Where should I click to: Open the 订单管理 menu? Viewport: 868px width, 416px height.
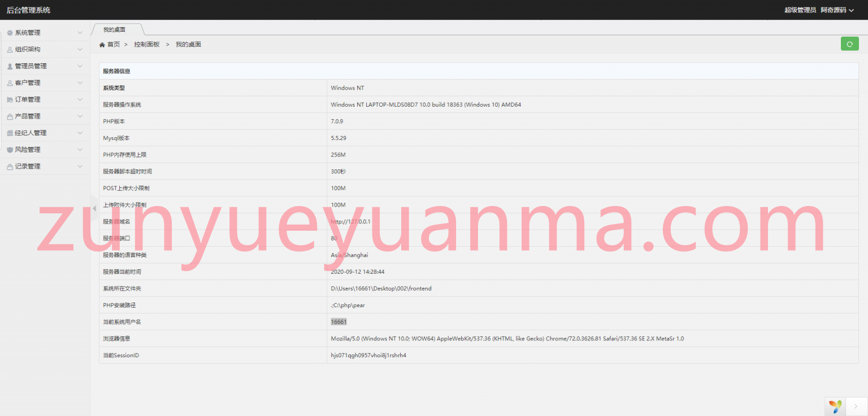pyautogui.click(x=45, y=100)
